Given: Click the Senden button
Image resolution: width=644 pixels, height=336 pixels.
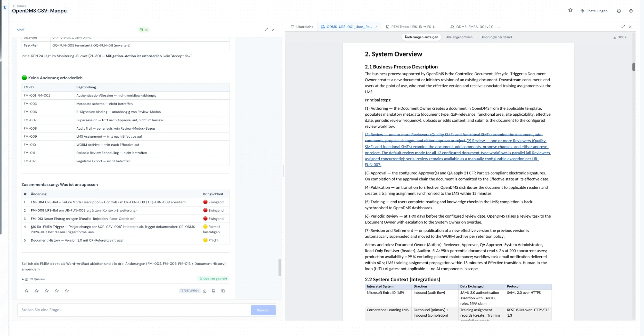Looking at the screenshot, I should click(263, 310).
